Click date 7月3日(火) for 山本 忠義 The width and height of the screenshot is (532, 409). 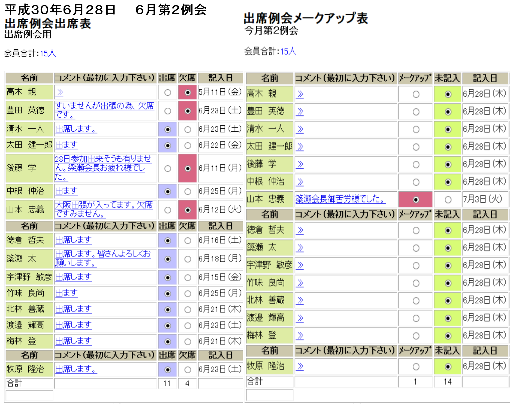pos(483,199)
